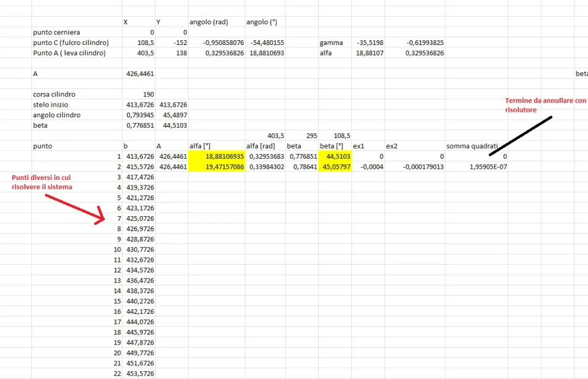Click yellow cell 19,47157086
This screenshot has width=588, height=379.
217,167
